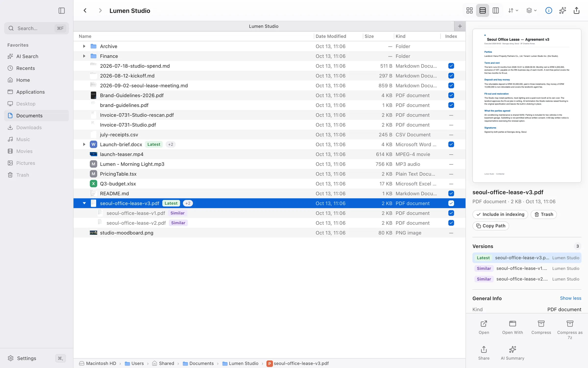
Task: Open Settings at sidebar bottom
Action: (37, 358)
